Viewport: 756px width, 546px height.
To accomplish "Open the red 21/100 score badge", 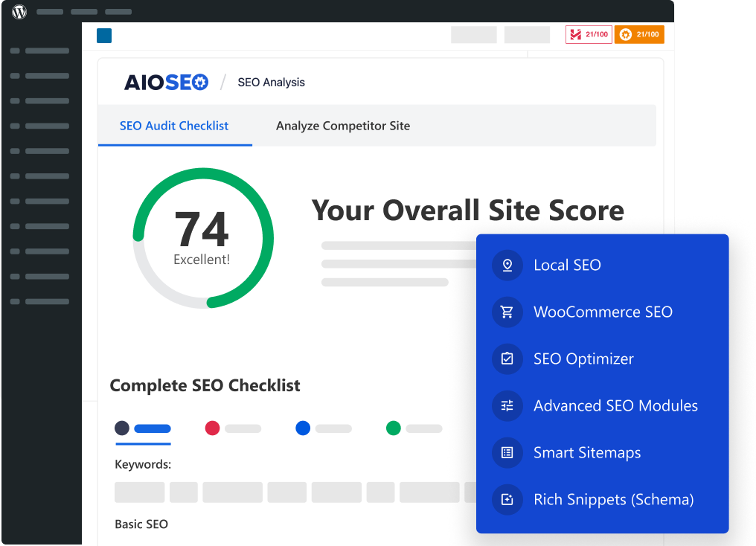I will tap(588, 34).
